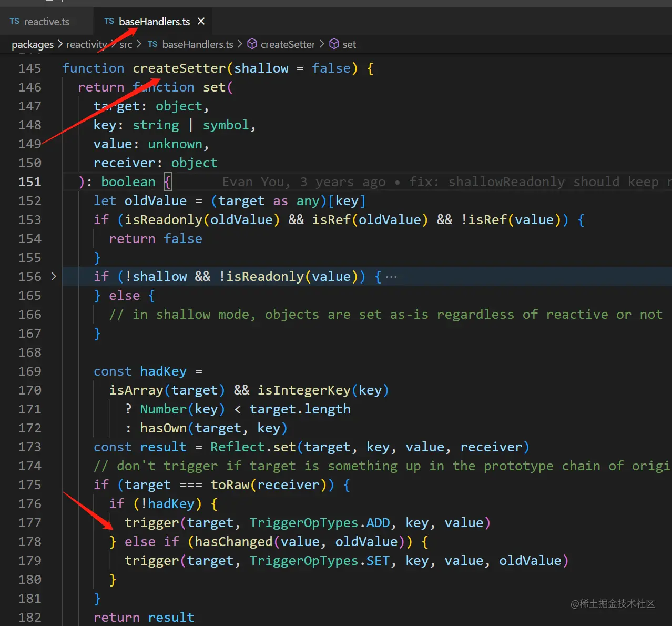Image resolution: width=672 pixels, height=626 pixels.
Task: Click 'boolean' return type on line 151
Action: (x=128, y=182)
